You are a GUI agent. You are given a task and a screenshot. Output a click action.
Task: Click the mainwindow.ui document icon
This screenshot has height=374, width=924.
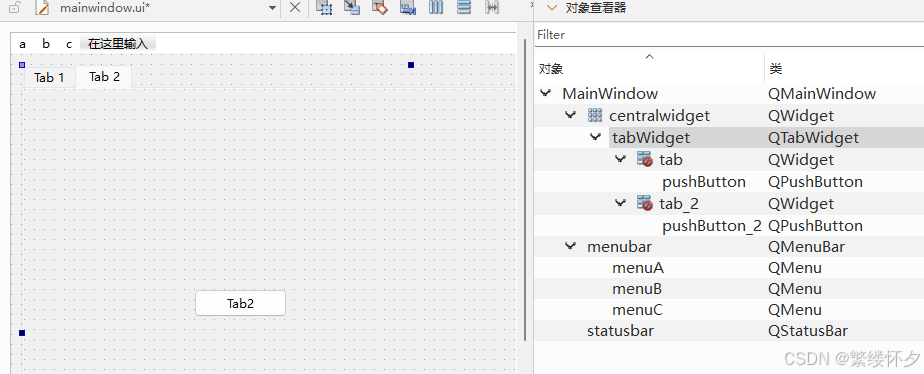point(41,8)
